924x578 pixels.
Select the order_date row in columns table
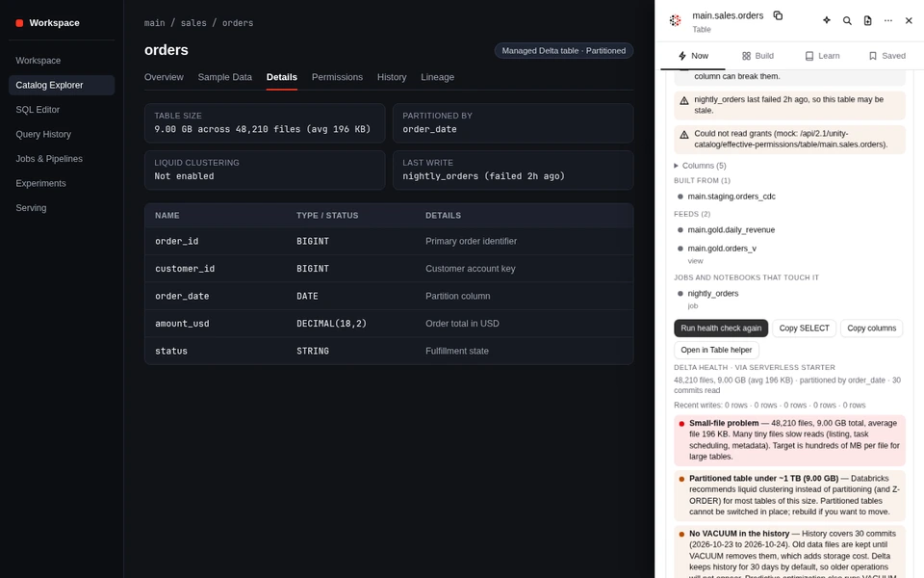pyautogui.click(x=389, y=296)
